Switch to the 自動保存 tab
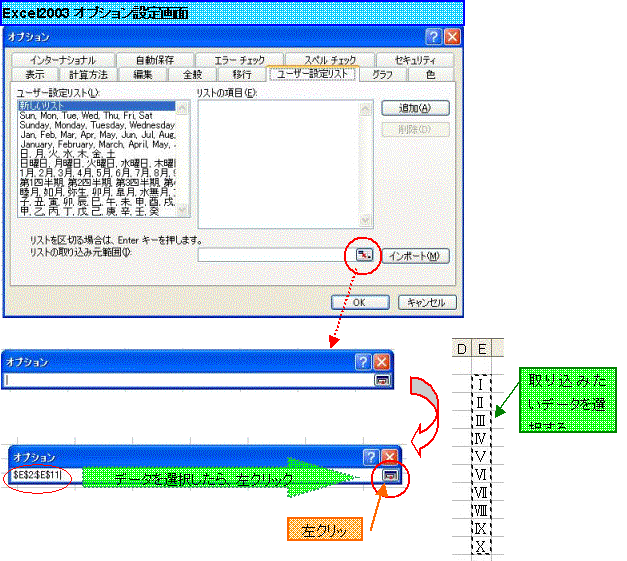The width and height of the screenshot is (627, 561). pyautogui.click(x=155, y=60)
